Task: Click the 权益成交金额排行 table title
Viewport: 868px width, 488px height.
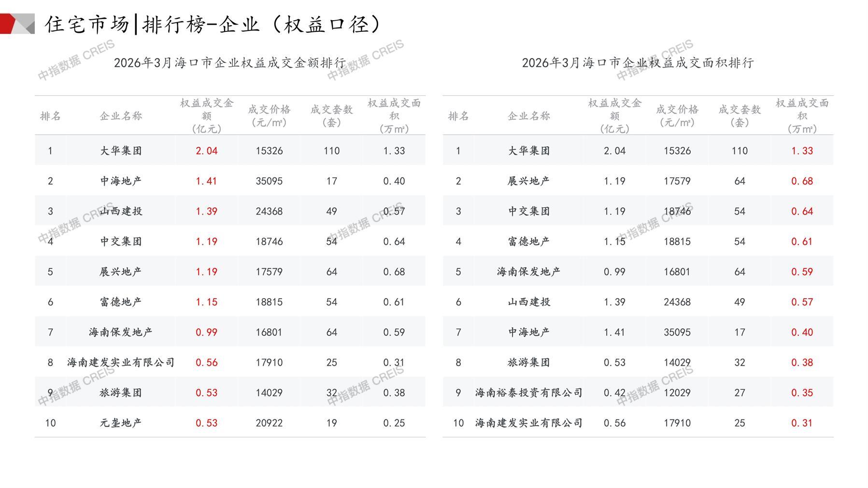Action: pos(230,63)
